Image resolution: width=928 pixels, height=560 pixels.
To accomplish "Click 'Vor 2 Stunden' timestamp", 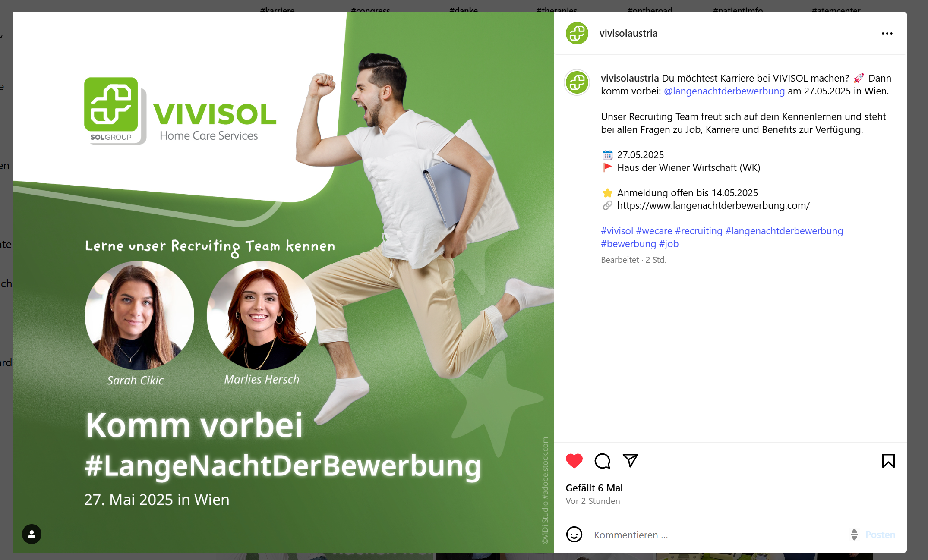I will pos(593,501).
